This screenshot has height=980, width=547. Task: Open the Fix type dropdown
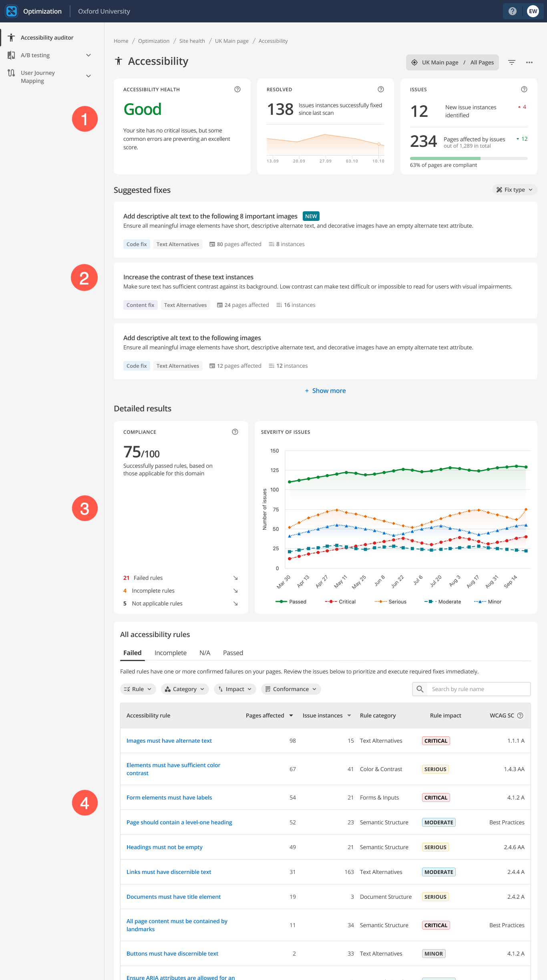pyautogui.click(x=515, y=190)
